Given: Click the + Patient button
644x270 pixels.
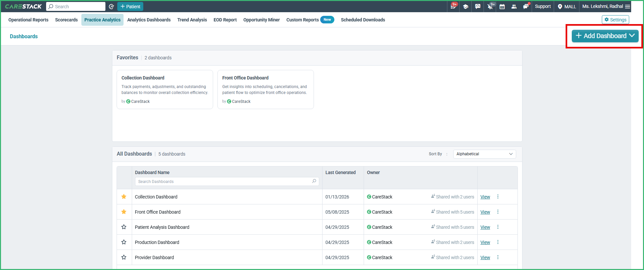Looking at the screenshot, I should (130, 7).
